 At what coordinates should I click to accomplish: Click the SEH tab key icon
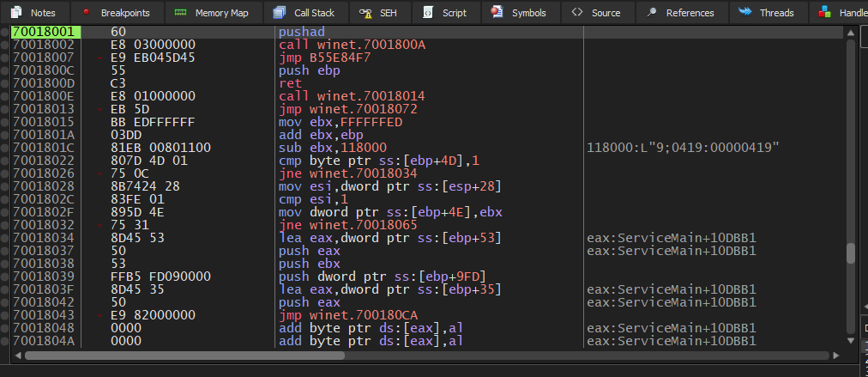[365, 13]
